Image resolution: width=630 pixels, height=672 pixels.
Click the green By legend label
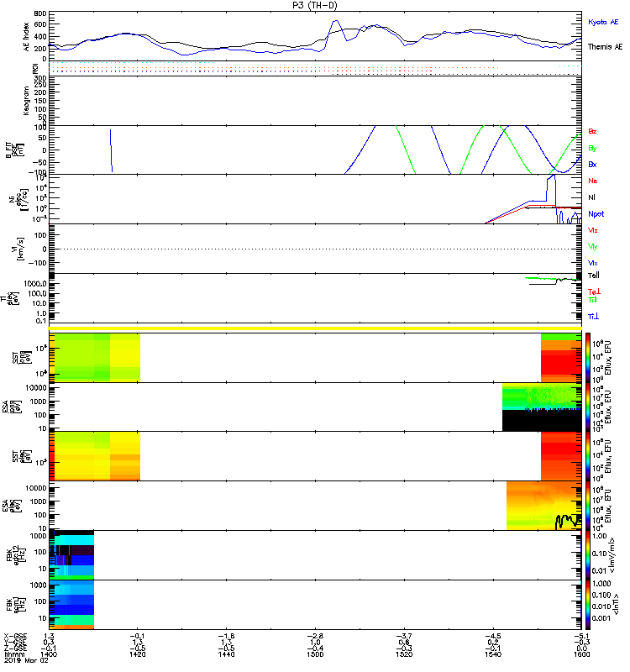click(x=592, y=149)
